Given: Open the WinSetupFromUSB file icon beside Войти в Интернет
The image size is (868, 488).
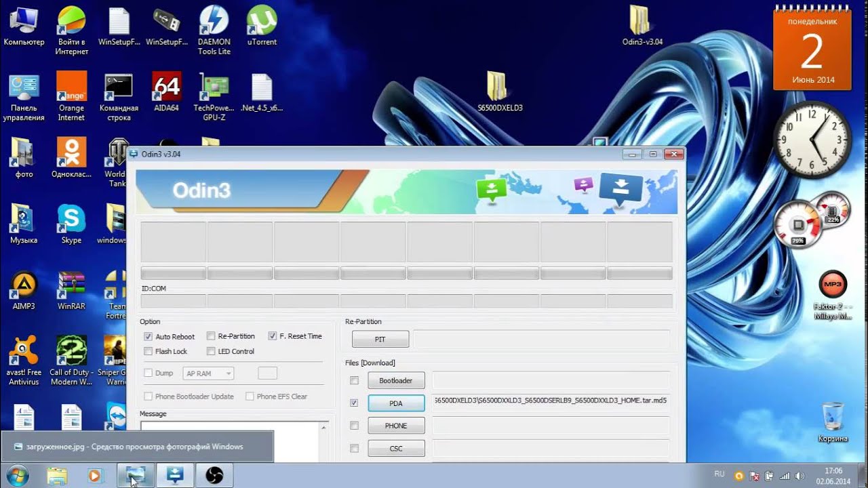Looking at the screenshot, I should coord(119,26).
